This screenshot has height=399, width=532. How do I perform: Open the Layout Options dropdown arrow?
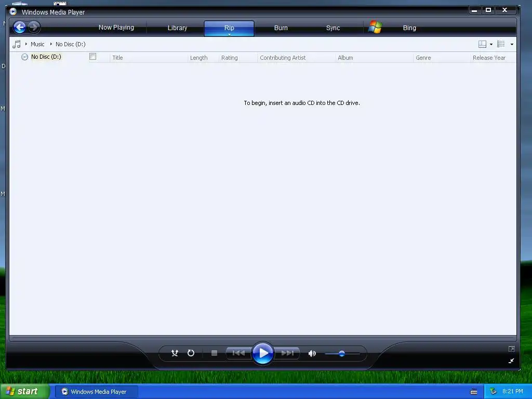(x=491, y=45)
